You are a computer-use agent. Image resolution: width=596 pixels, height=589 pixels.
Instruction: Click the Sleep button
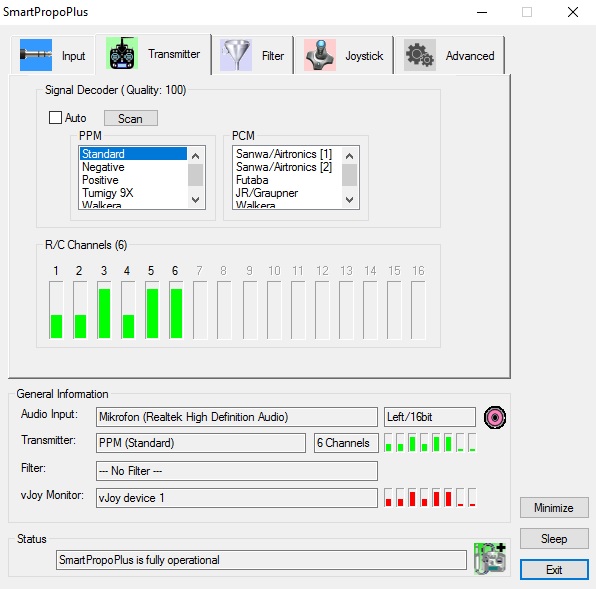pos(554,538)
